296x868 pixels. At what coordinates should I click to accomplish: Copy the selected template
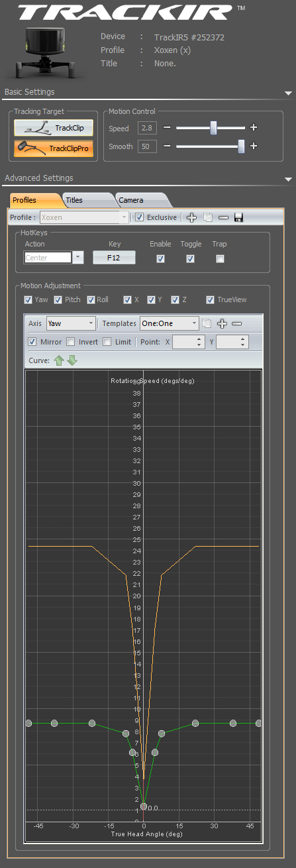point(207,323)
